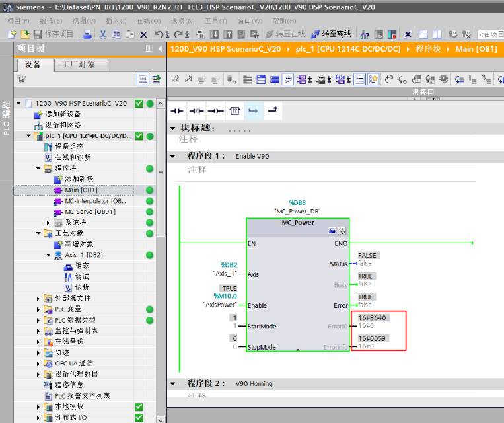Open the MC_Power configuration icon
This screenshot has height=423, width=504.
332,231
